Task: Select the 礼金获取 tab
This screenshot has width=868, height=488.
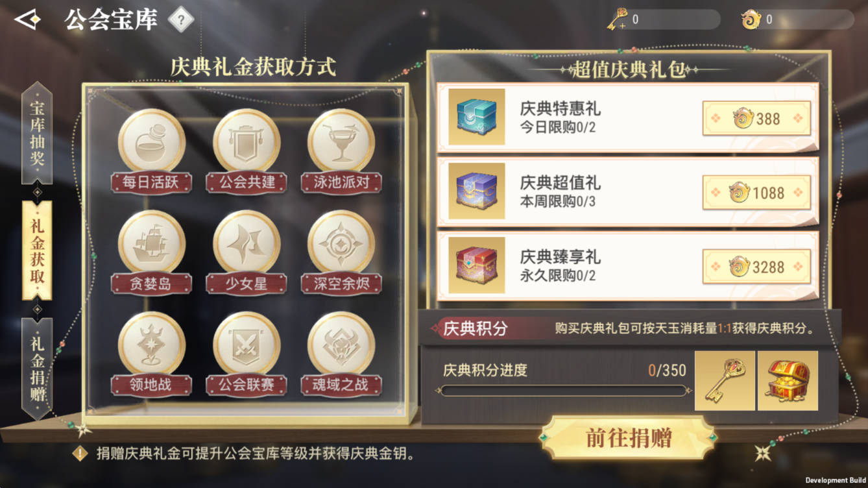Action: pos(37,250)
